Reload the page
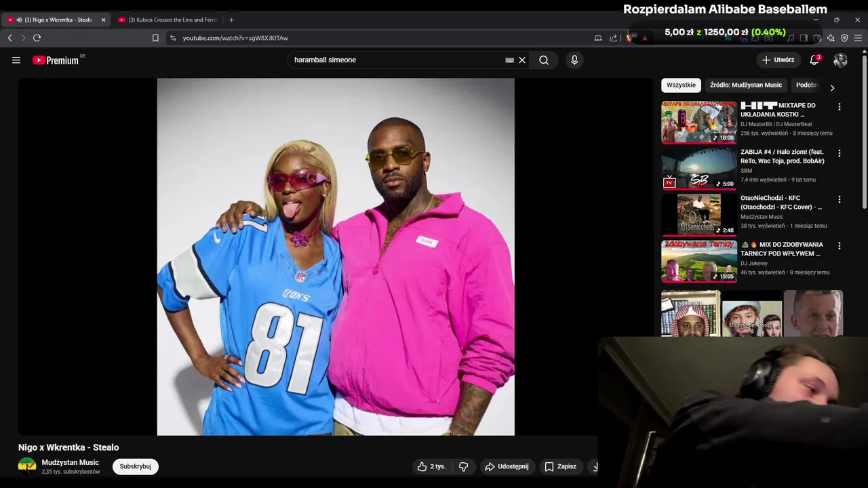 click(37, 38)
